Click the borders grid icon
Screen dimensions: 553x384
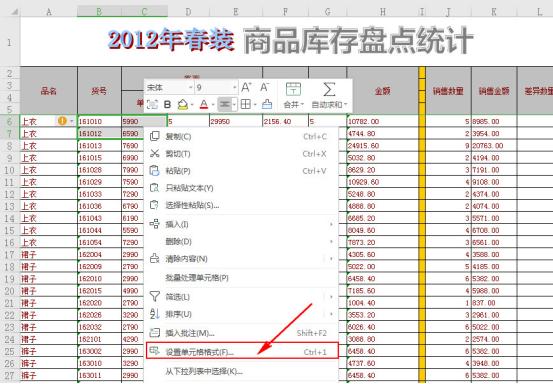click(x=245, y=104)
